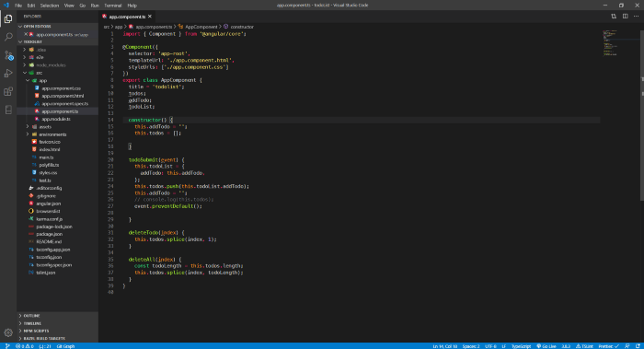Open the bottom activity bar panel icon
This screenshot has width=644, height=349.
(8, 110)
